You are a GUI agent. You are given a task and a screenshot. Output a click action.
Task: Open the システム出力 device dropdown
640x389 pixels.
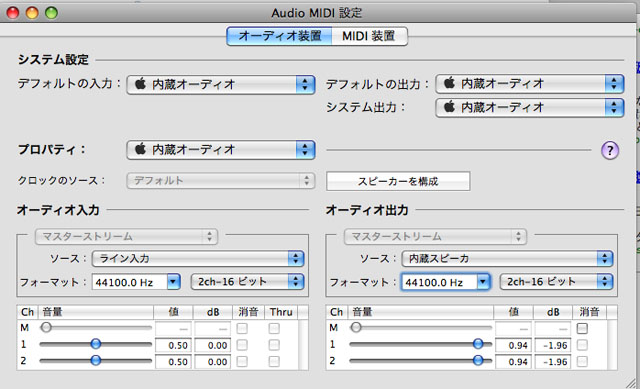[530, 107]
